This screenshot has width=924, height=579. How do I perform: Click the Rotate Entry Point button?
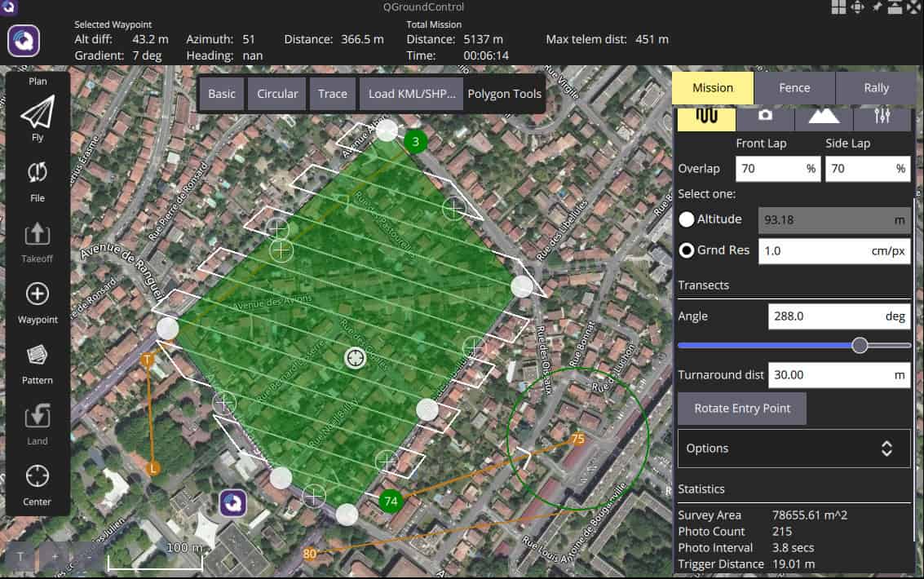pos(741,408)
